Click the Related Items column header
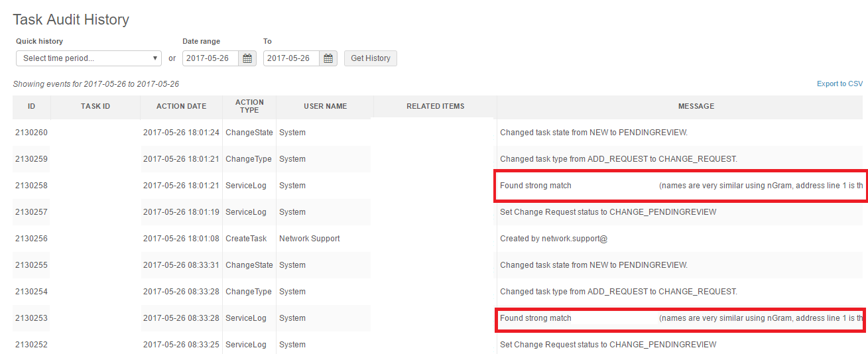Image resolution: width=868 pixels, height=354 pixels. (435, 106)
